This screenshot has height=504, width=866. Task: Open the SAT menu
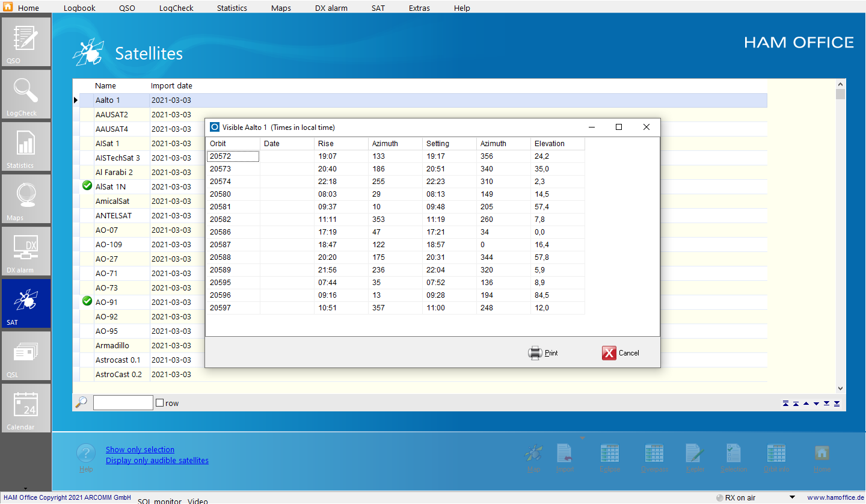[378, 8]
